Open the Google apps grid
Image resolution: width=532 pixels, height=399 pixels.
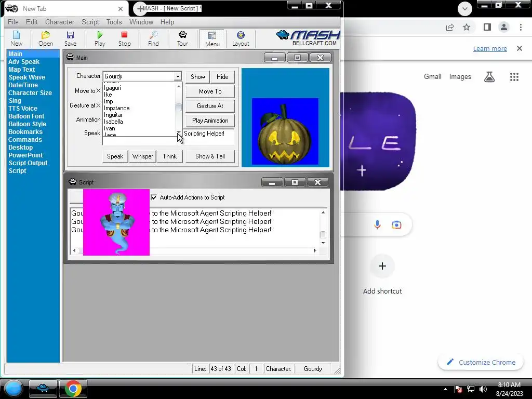tap(514, 77)
